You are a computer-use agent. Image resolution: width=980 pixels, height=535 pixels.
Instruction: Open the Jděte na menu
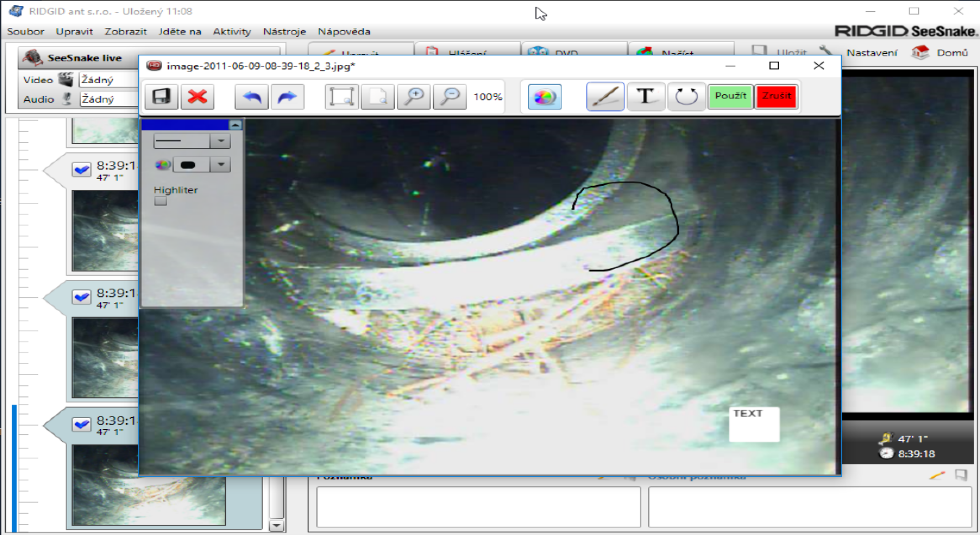pos(180,32)
